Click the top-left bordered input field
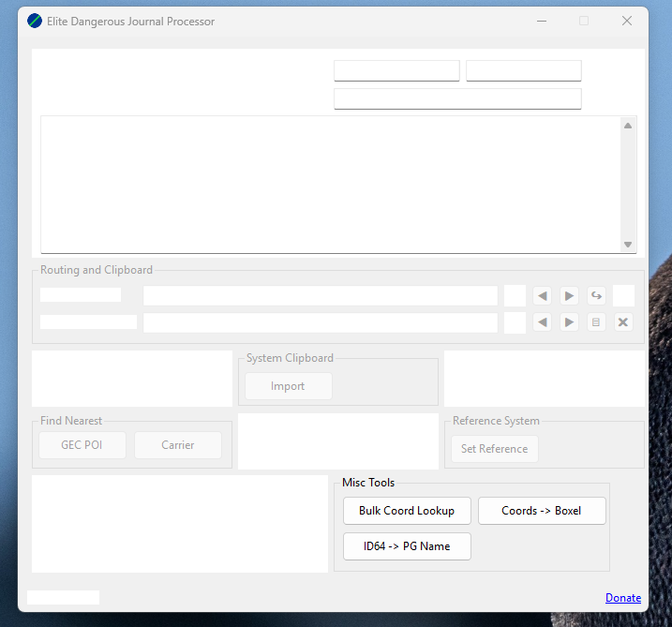The height and width of the screenshot is (627, 672). pos(396,70)
